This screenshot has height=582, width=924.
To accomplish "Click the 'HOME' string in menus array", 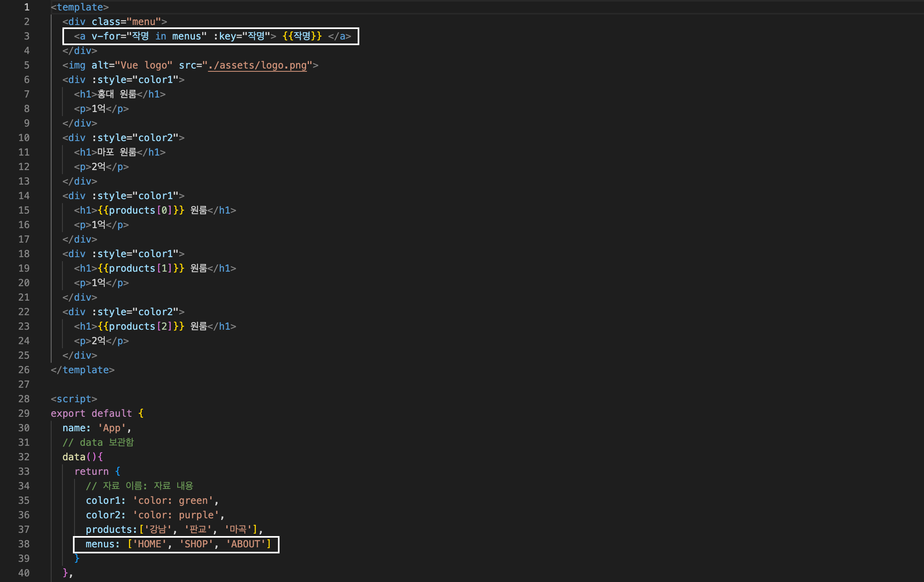I will click(x=149, y=544).
